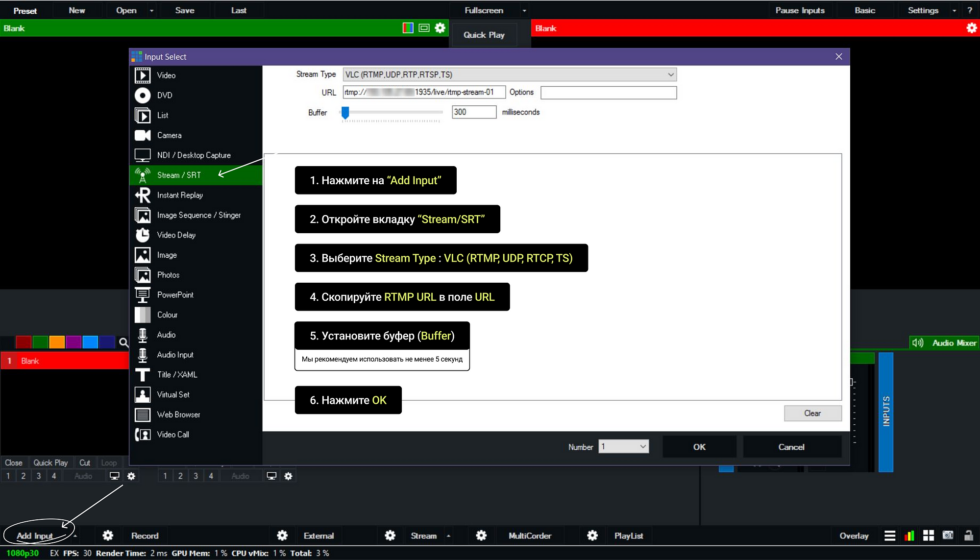Confirm with the OK button

[x=699, y=447]
